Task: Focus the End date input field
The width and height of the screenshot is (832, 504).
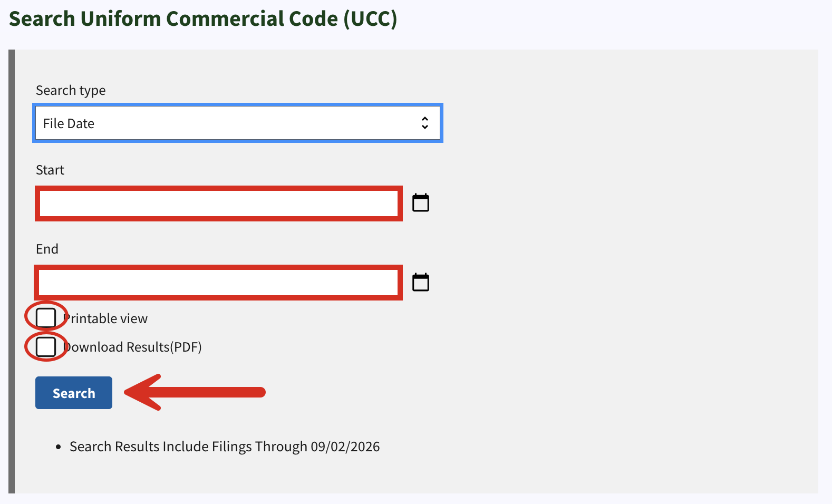Action: tap(219, 283)
